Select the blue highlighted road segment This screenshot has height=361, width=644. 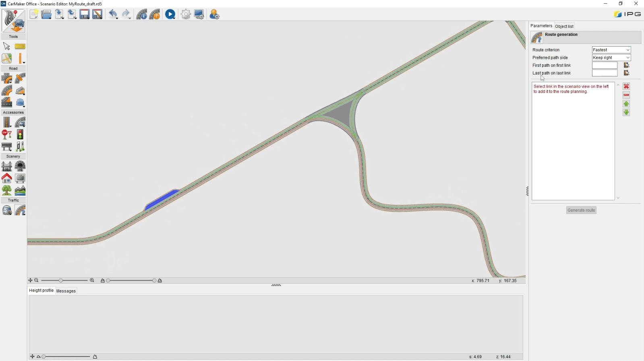[x=162, y=199]
